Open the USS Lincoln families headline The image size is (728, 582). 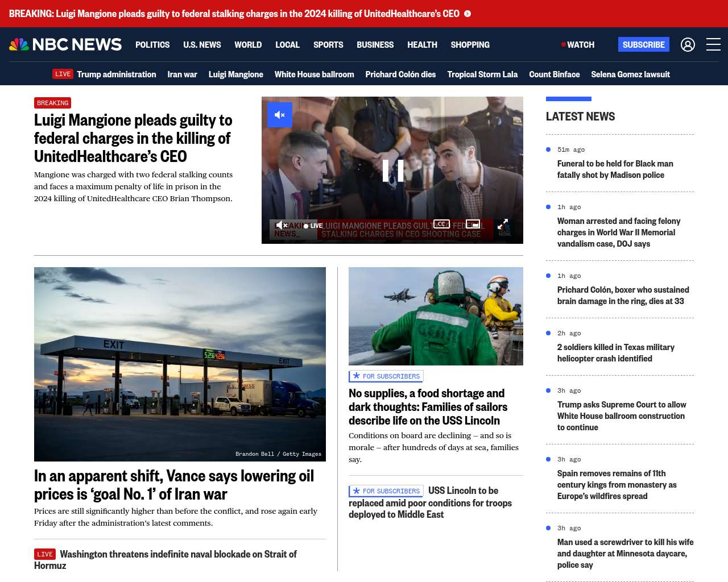(428, 407)
